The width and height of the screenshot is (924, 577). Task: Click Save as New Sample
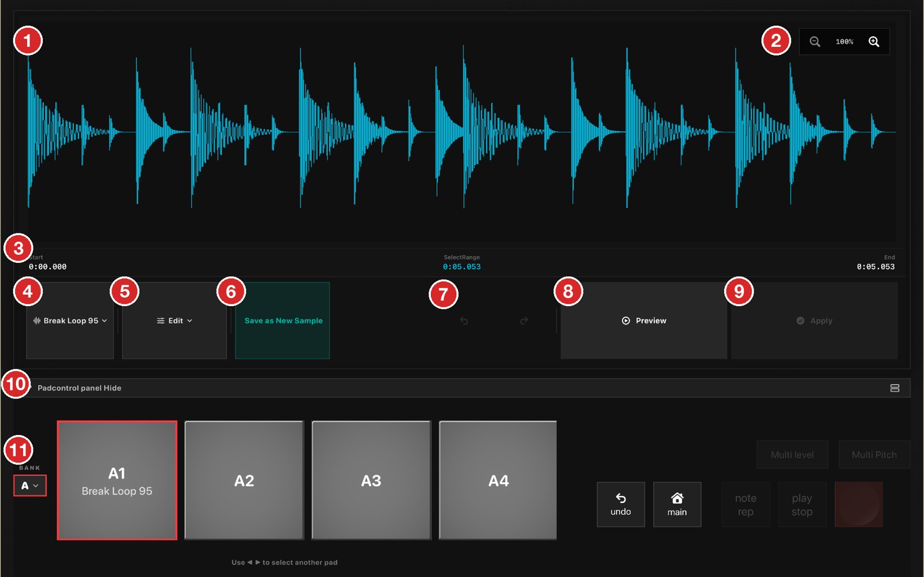click(282, 321)
